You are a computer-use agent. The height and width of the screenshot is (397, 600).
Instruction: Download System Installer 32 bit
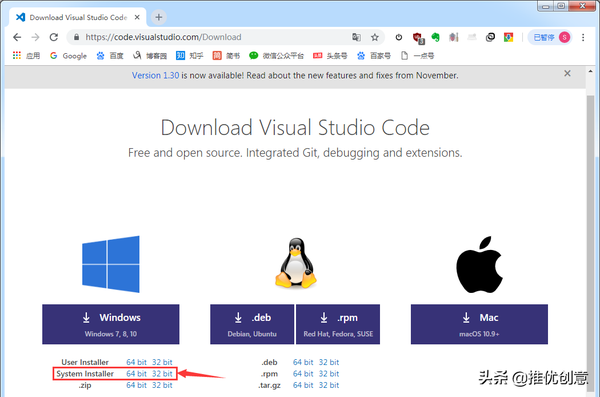[162, 374]
